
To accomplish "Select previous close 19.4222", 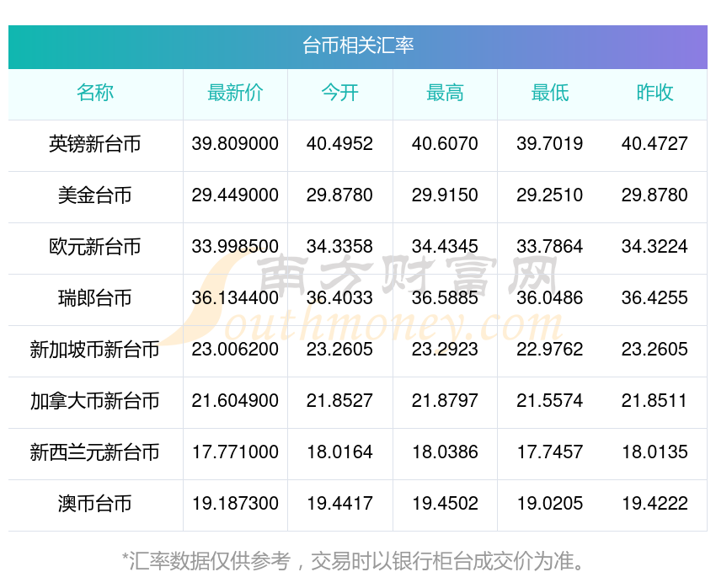I will [x=655, y=504].
